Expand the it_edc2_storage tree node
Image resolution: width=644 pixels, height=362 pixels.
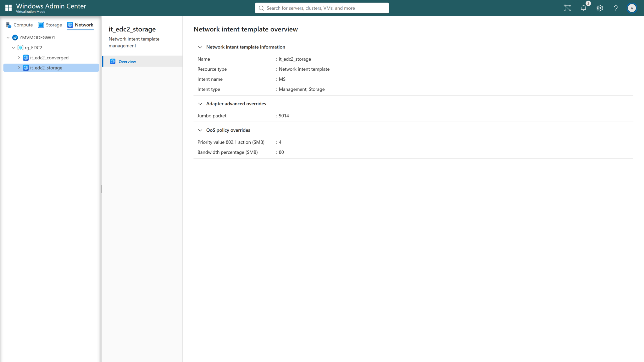coord(19,68)
